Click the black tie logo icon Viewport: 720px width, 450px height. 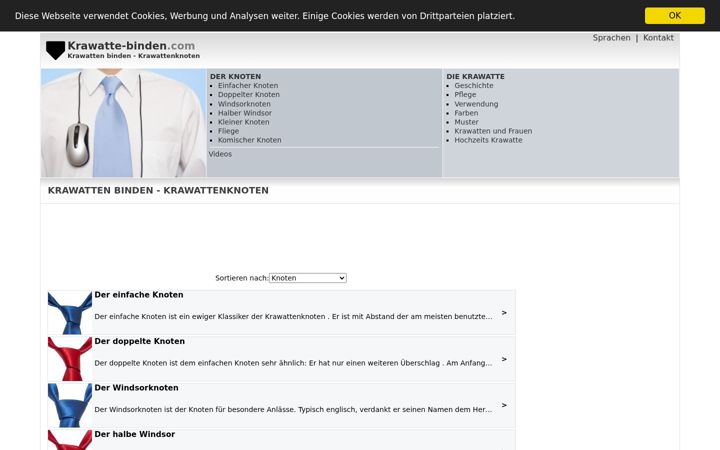click(x=56, y=51)
